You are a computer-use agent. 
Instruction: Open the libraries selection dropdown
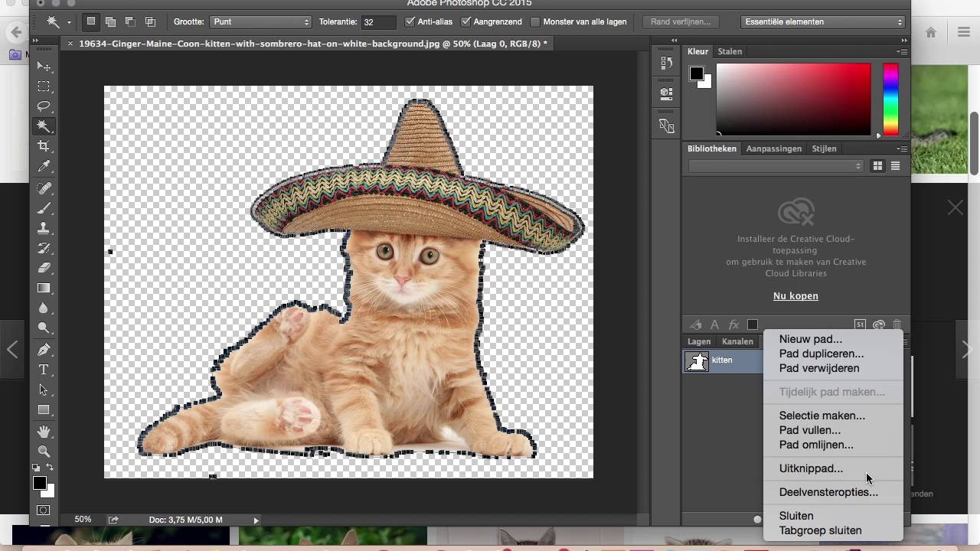point(776,166)
